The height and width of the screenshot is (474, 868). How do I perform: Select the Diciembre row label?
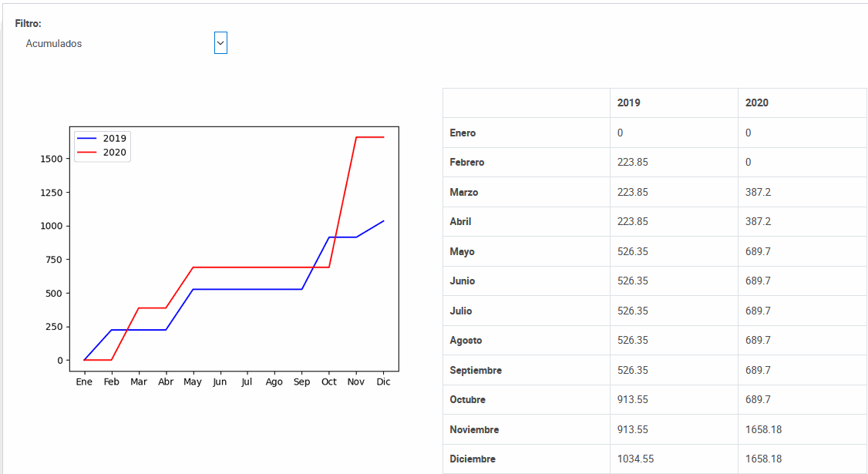click(473, 459)
